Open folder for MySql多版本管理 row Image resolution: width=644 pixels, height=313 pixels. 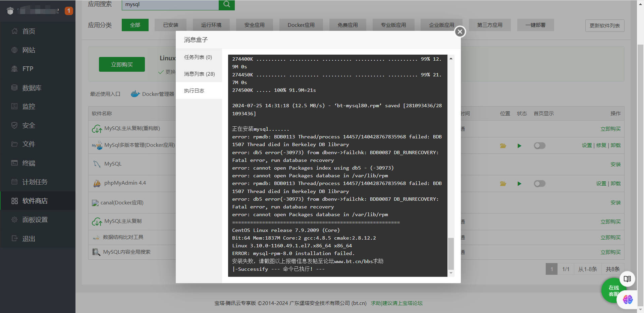pos(503,146)
